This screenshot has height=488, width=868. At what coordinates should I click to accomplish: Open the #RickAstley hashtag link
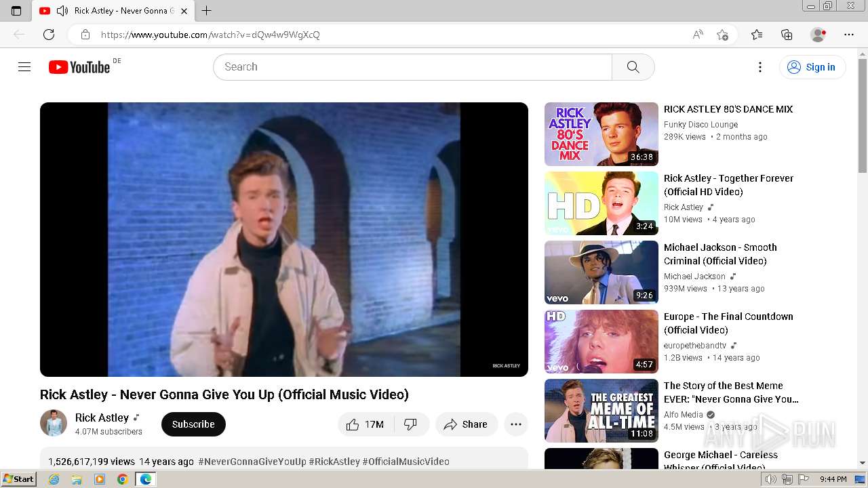point(334,462)
